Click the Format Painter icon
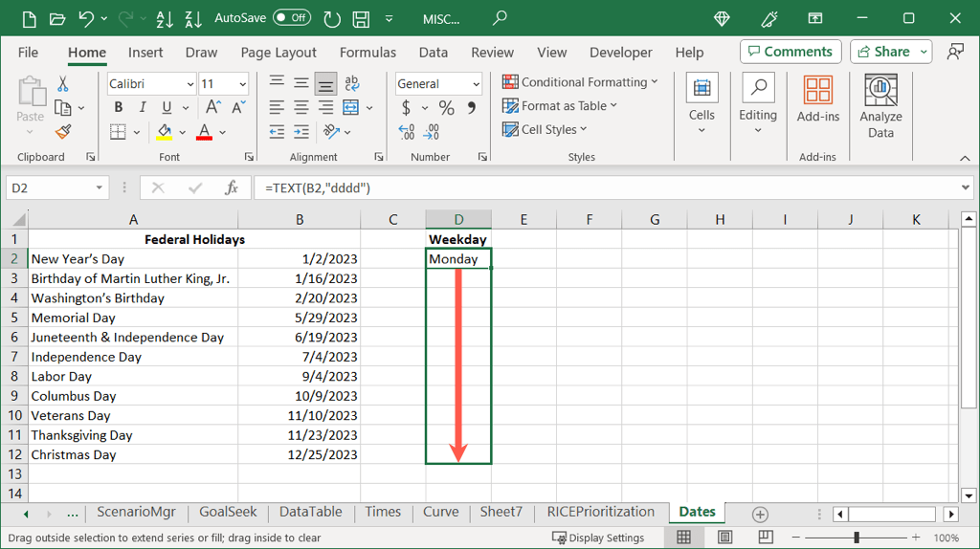Image resolution: width=980 pixels, height=549 pixels. click(x=63, y=132)
